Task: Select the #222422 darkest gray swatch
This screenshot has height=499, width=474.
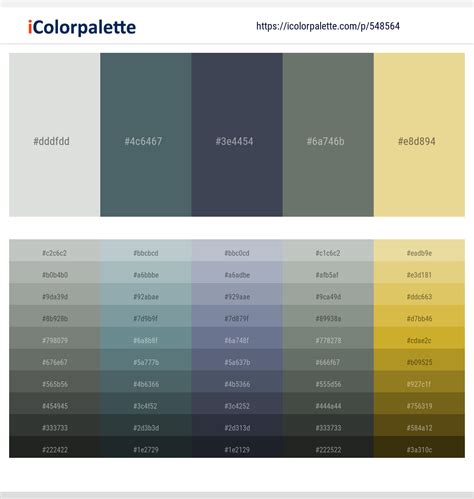Action: [x=55, y=447]
